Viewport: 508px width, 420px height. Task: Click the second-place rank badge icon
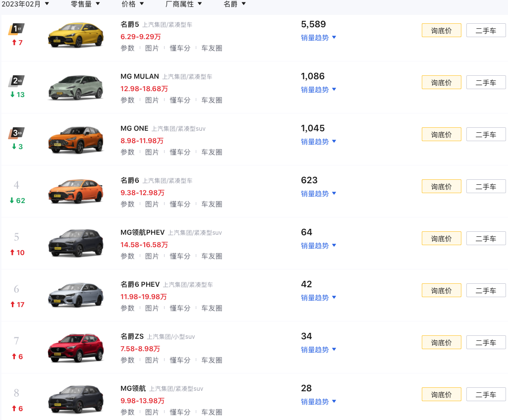pyautogui.click(x=17, y=81)
